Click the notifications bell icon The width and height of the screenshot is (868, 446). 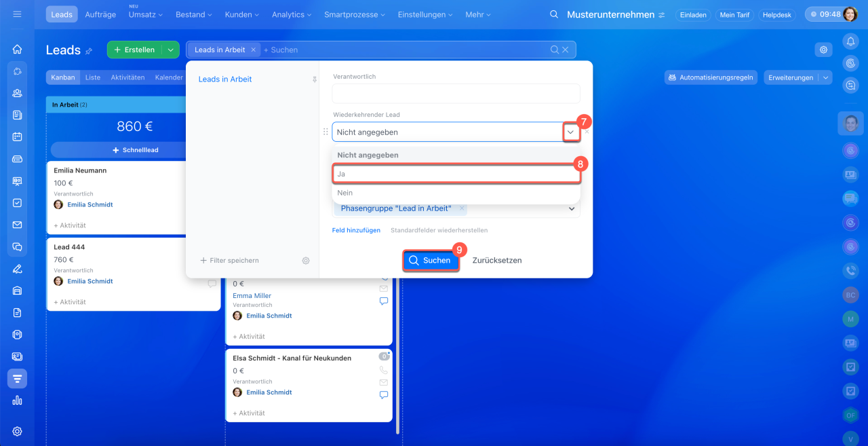(x=850, y=41)
